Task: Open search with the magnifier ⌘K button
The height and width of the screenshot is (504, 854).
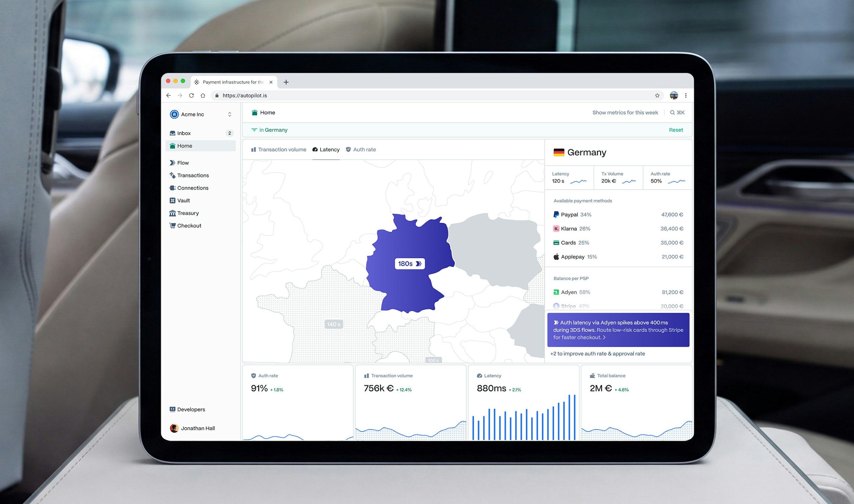Action: (677, 112)
